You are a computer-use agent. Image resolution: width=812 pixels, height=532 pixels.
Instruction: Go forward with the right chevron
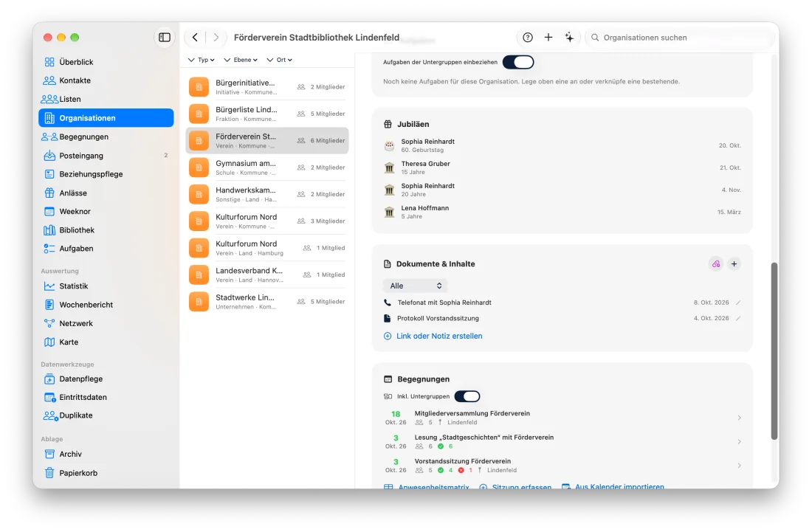coord(216,37)
